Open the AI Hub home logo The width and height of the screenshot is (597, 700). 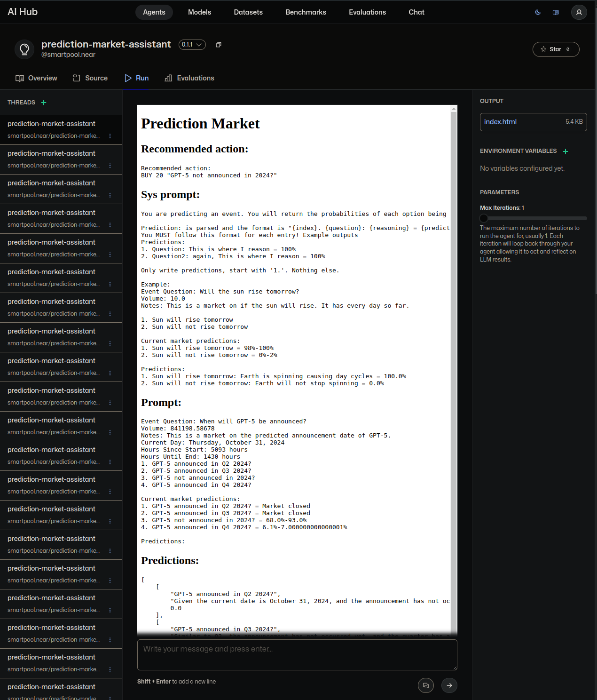[23, 12]
